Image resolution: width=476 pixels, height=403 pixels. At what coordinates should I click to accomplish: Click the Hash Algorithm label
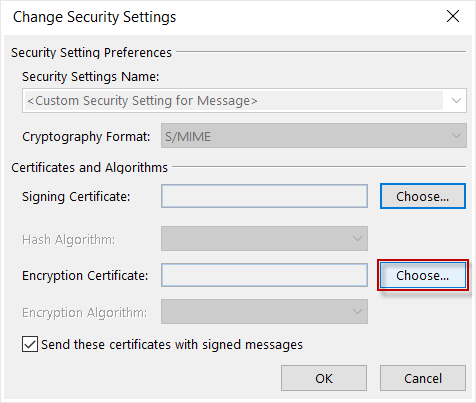click(68, 240)
